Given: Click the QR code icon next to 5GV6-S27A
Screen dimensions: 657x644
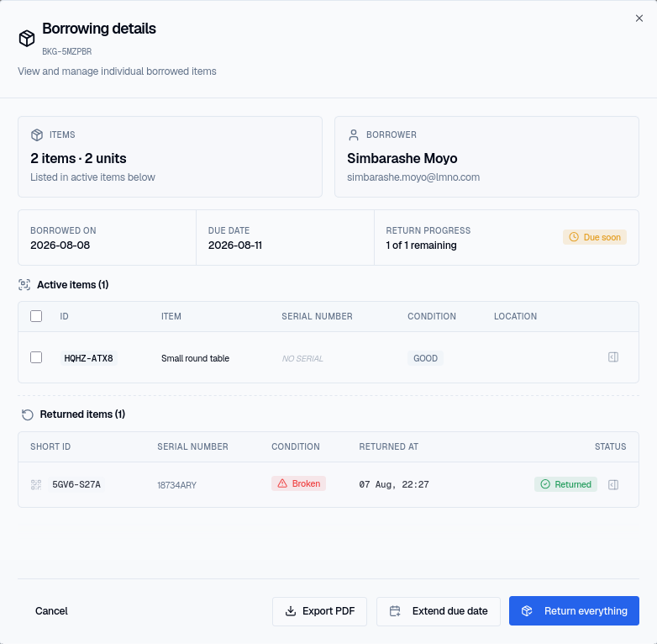Looking at the screenshot, I should pyautogui.click(x=36, y=484).
